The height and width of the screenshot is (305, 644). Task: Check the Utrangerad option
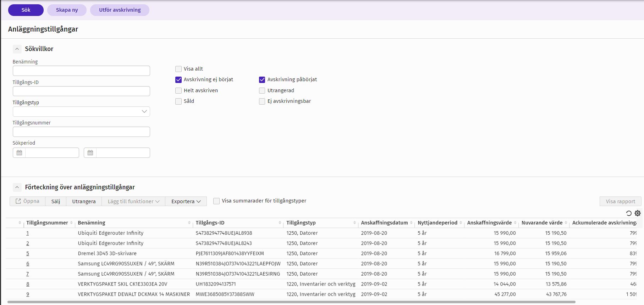pos(262,90)
